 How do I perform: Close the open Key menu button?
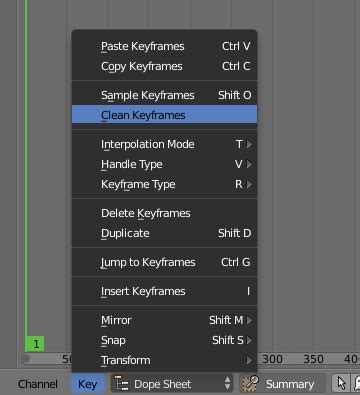click(88, 384)
